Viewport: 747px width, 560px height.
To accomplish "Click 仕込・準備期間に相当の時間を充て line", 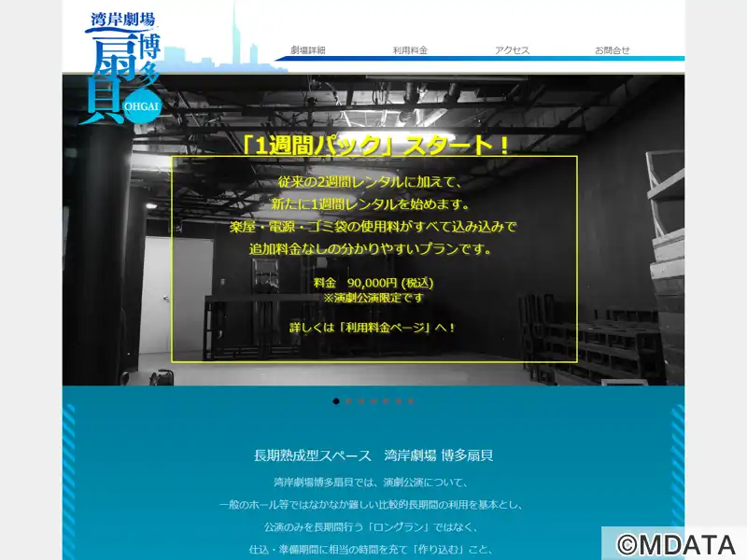I will (371, 550).
